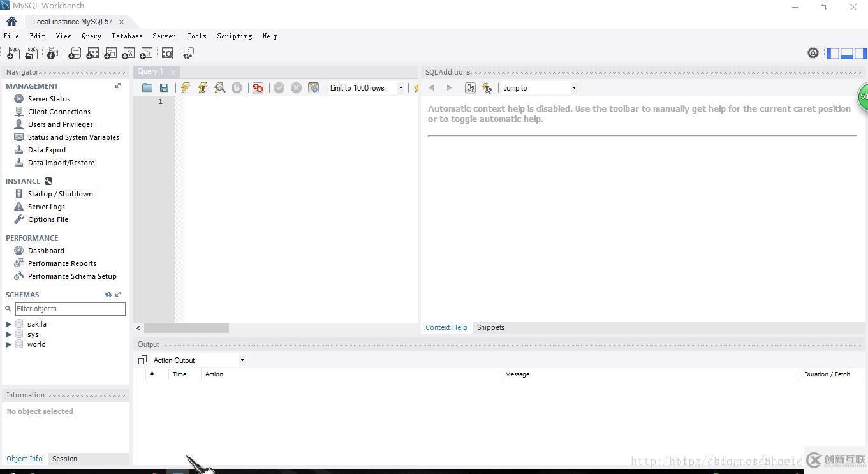Get context help for caret position

point(471,88)
